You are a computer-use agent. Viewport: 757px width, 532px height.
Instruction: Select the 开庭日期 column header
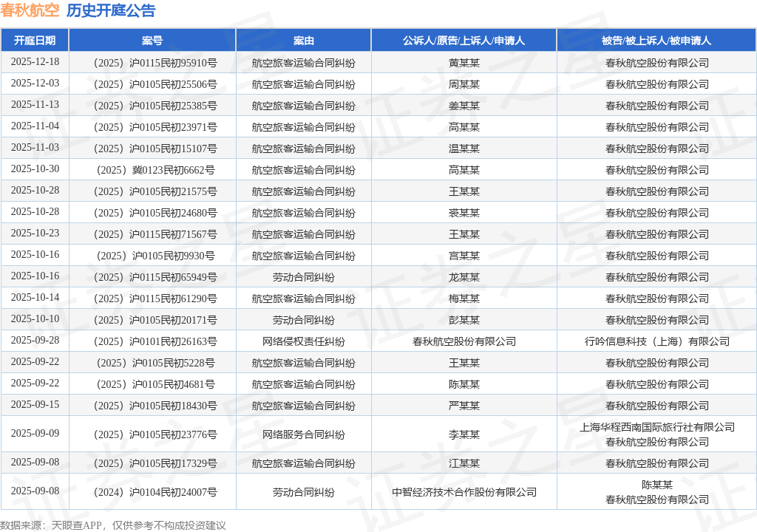point(35,41)
